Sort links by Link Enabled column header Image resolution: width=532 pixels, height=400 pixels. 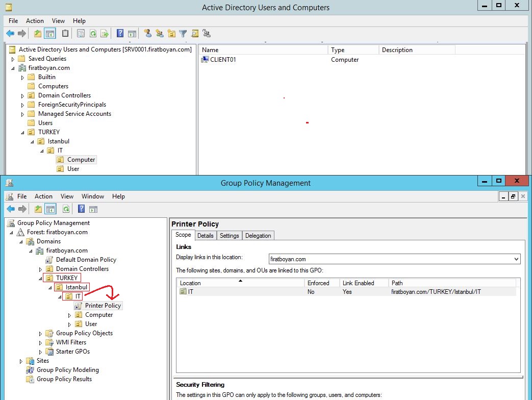coord(364,283)
